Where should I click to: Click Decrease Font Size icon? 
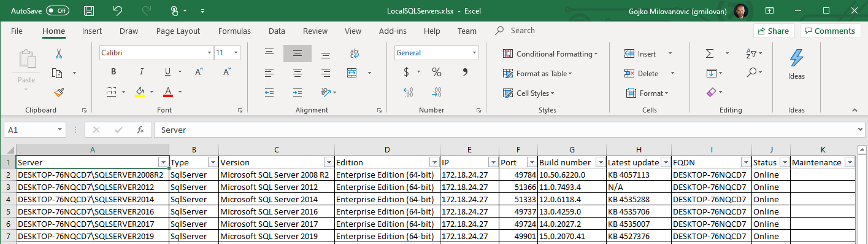(226, 72)
